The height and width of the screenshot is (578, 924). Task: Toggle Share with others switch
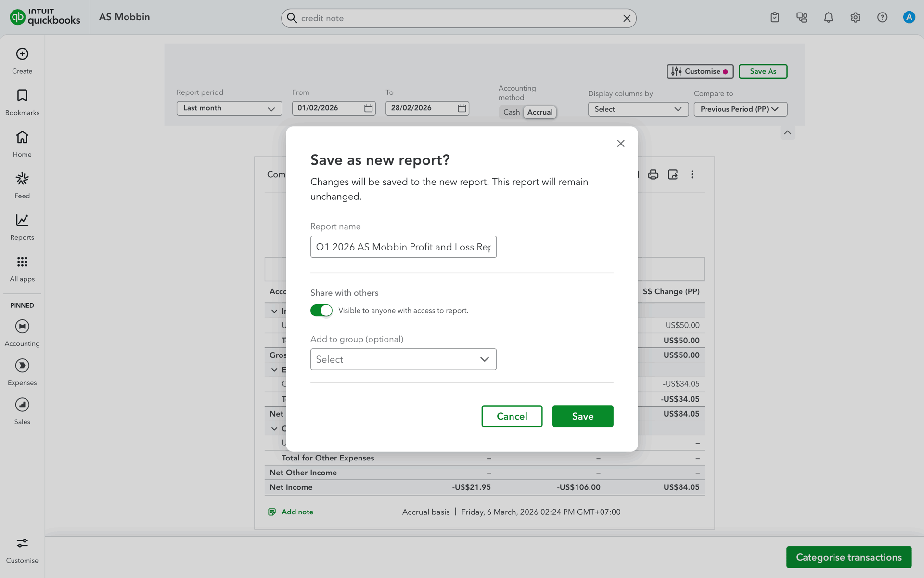(x=321, y=311)
